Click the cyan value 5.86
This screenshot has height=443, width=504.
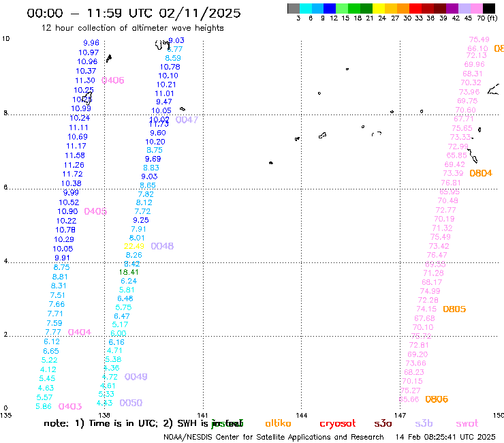[44, 406]
